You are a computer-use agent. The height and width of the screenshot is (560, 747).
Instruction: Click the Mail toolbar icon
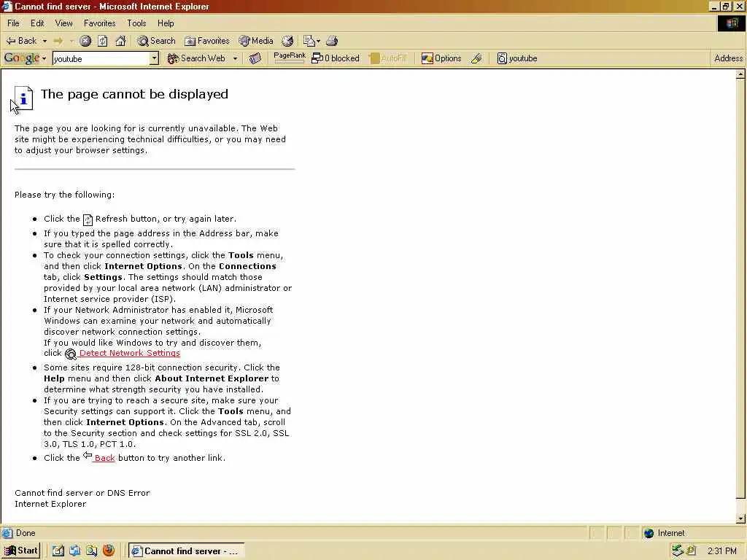(x=309, y=41)
